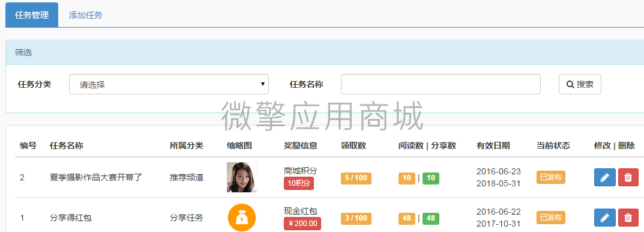Click the 阅读数 | 分享数 column header
This screenshot has width=644, height=232.
pyautogui.click(x=427, y=145)
